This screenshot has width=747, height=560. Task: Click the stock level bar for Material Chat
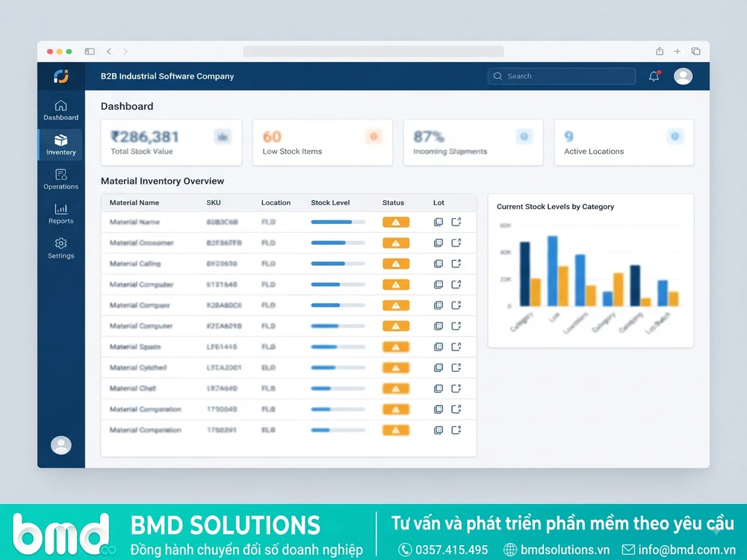click(x=338, y=388)
